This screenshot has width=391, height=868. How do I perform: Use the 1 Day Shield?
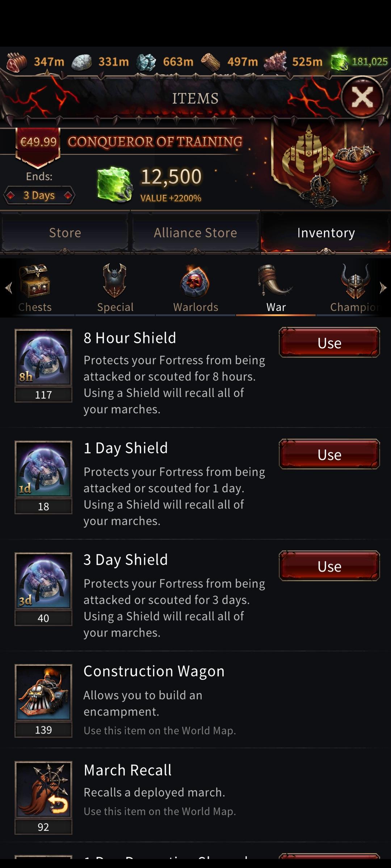coord(329,454)
